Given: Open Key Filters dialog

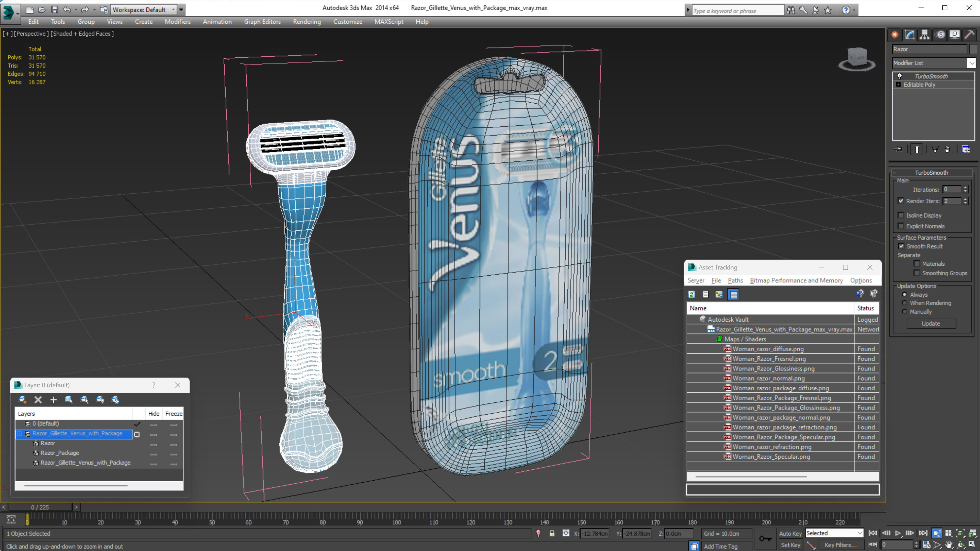Looking at the screenshot, I should tap(841, 545).
